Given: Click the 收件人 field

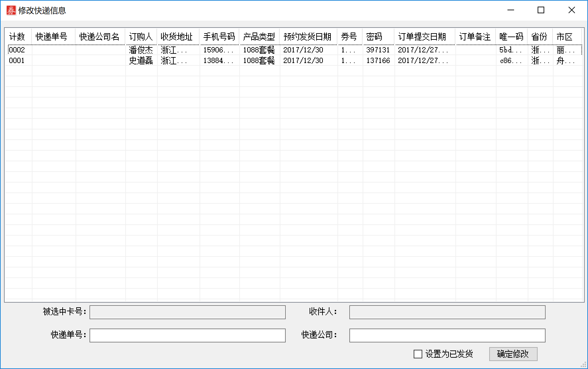Looking at the screenshot, I should 447,312.
